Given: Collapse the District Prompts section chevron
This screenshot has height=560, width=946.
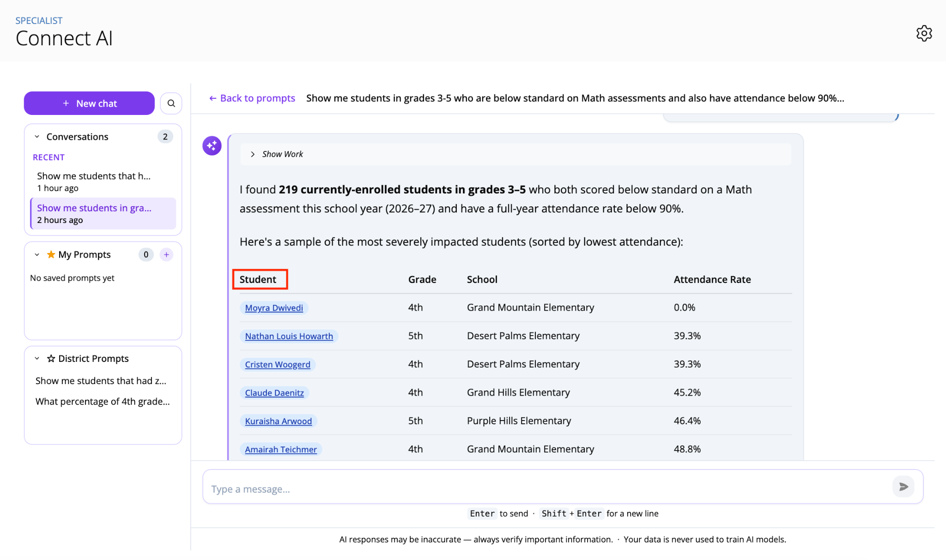Looking at the screenshot, I should point(37,359).
